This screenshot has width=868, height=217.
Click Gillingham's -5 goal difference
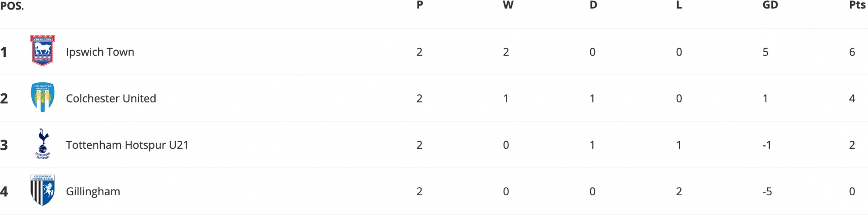(x=767, y=191)
